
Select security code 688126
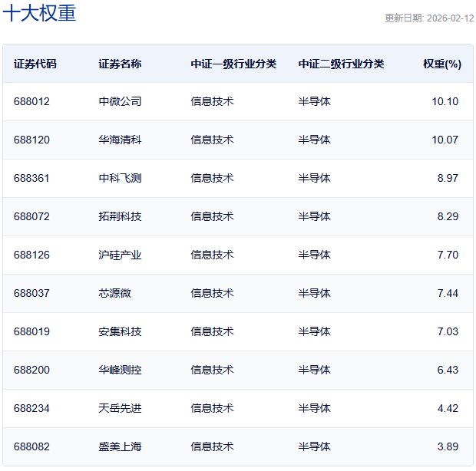click(x=31, y=255)
